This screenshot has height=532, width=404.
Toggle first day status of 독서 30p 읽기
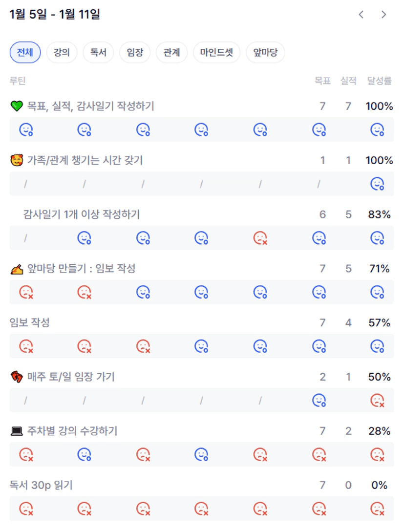pos(25,509)
